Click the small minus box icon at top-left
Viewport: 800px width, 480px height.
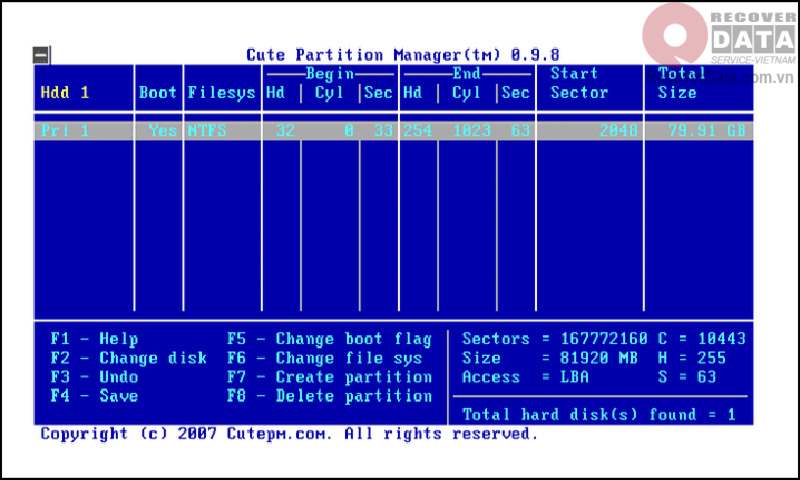(x=41, y=55)
